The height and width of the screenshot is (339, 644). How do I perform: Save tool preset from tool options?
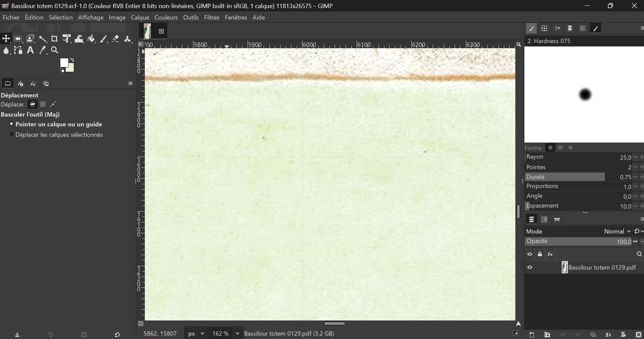[x=17, y=335]
